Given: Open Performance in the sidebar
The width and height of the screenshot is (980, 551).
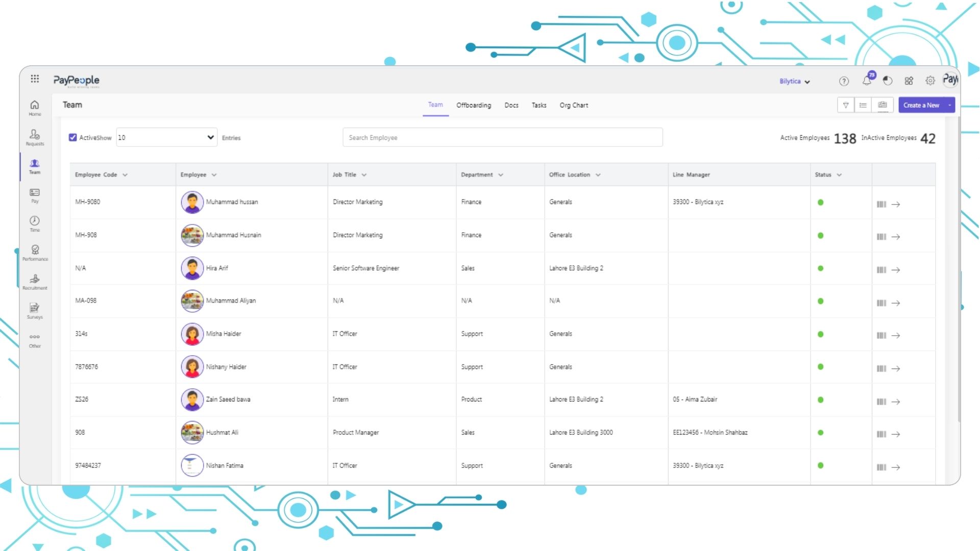Looking at the screenshot, I should (35, 253).
